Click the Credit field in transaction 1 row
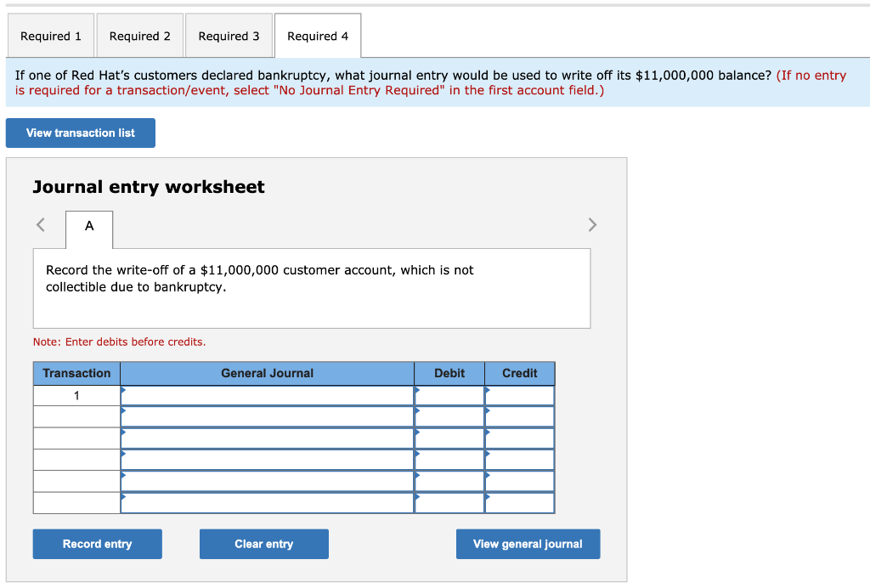870x588 pixels. coord(520,395)
